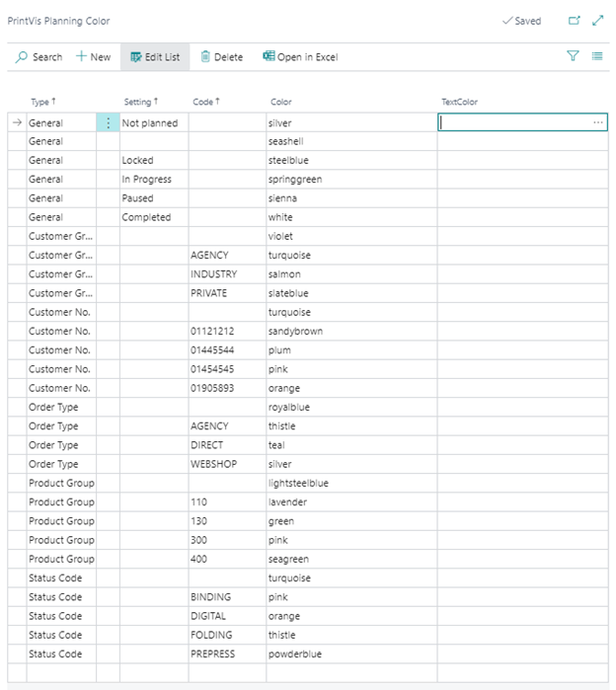
Task: Expand page to full screen icon
Action: (597, 21)
